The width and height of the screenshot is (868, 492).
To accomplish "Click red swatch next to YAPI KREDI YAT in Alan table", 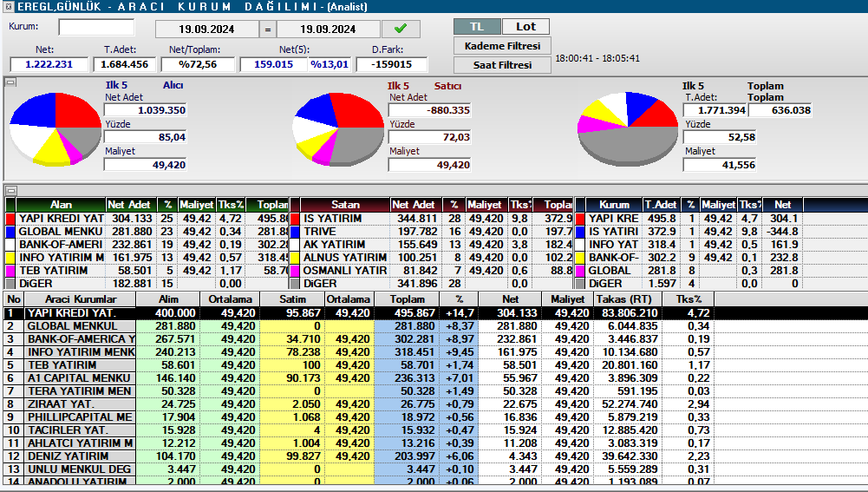I will pyautogui.click(x=10, y=219).
